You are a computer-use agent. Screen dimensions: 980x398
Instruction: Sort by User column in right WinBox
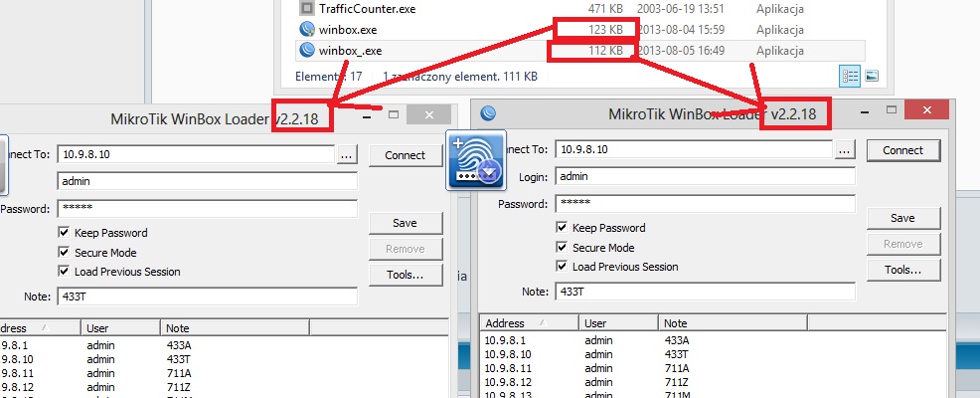click(x=619, y=323)
